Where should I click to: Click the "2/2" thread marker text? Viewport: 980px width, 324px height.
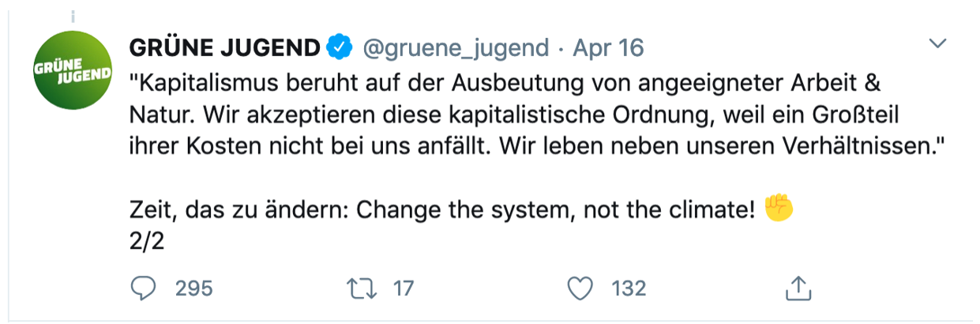click(147, 240)
